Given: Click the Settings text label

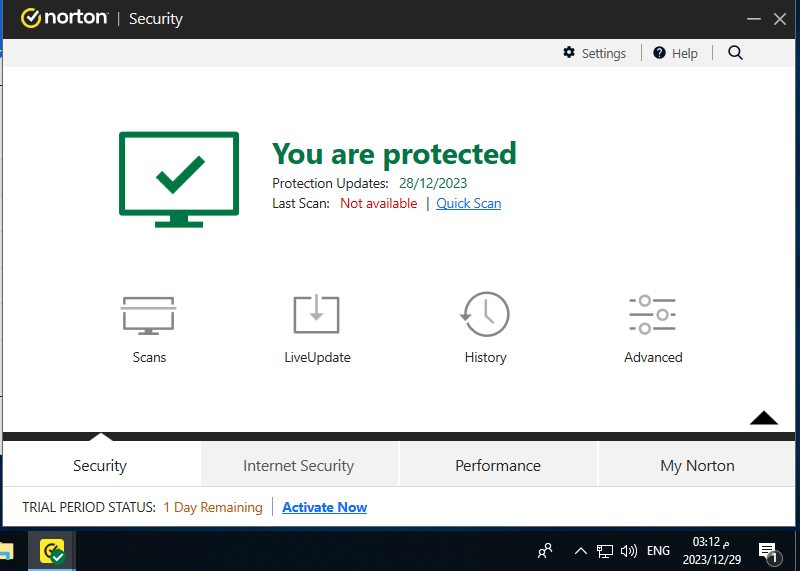Looking at the screenshot, I should [x=604, y=53].
